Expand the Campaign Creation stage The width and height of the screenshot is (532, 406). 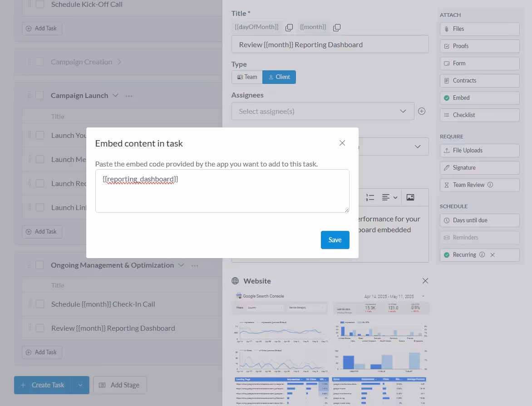tap(119, 62)
